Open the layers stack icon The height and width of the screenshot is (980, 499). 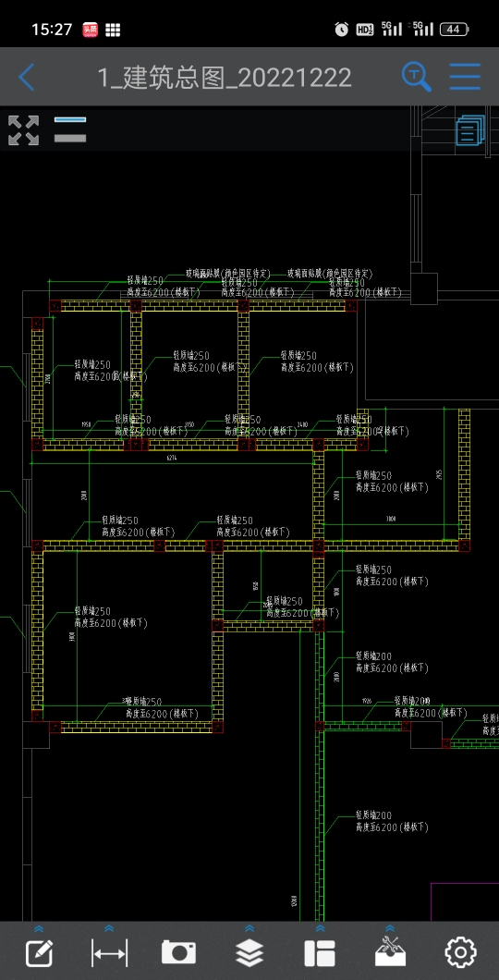coord(249,953)
